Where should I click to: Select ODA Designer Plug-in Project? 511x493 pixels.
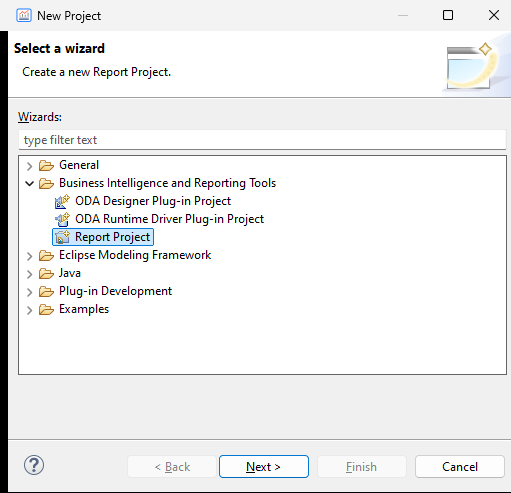pyautogui.click(x=153, y=201)
